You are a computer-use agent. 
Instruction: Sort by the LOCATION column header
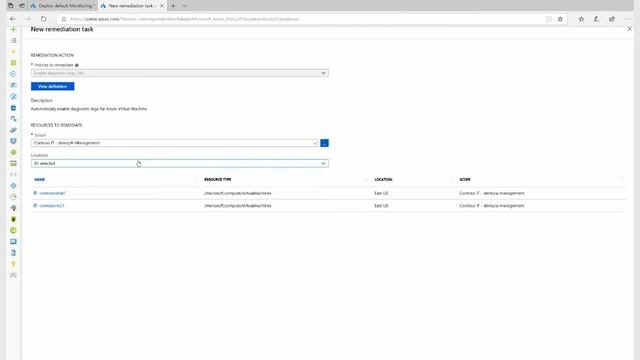pyautogui.click(x=383, y=180)
